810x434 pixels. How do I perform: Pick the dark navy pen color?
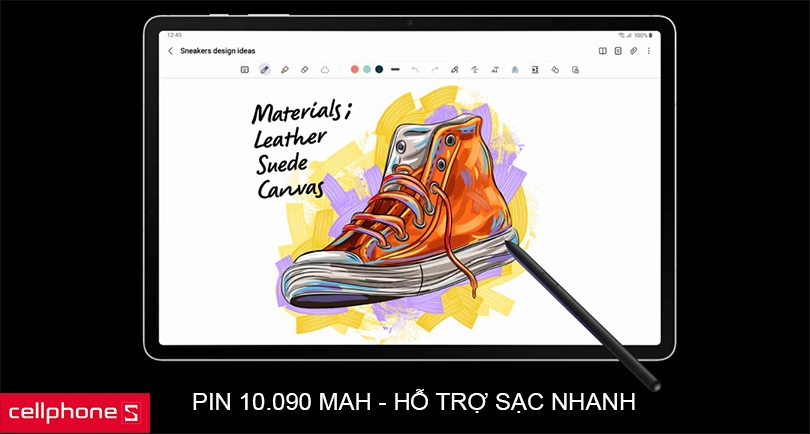(x=379, y=69)
